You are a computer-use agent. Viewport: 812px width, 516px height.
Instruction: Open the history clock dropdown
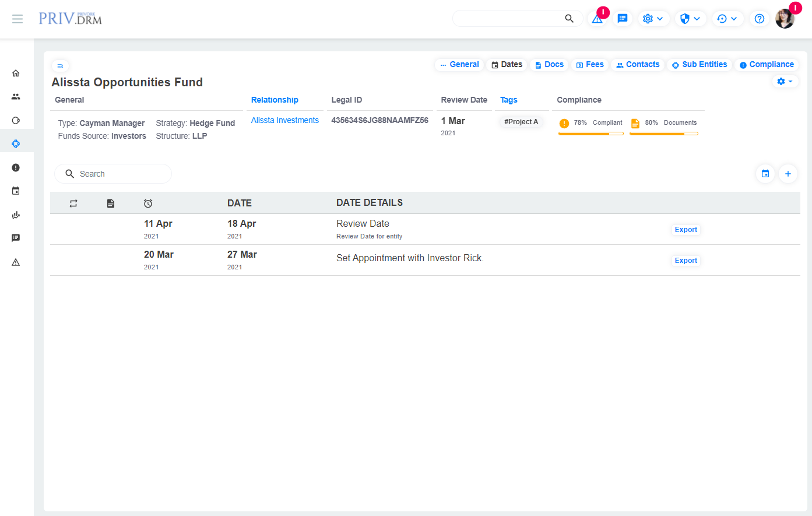pyautogui.click(x=727, y=19)
